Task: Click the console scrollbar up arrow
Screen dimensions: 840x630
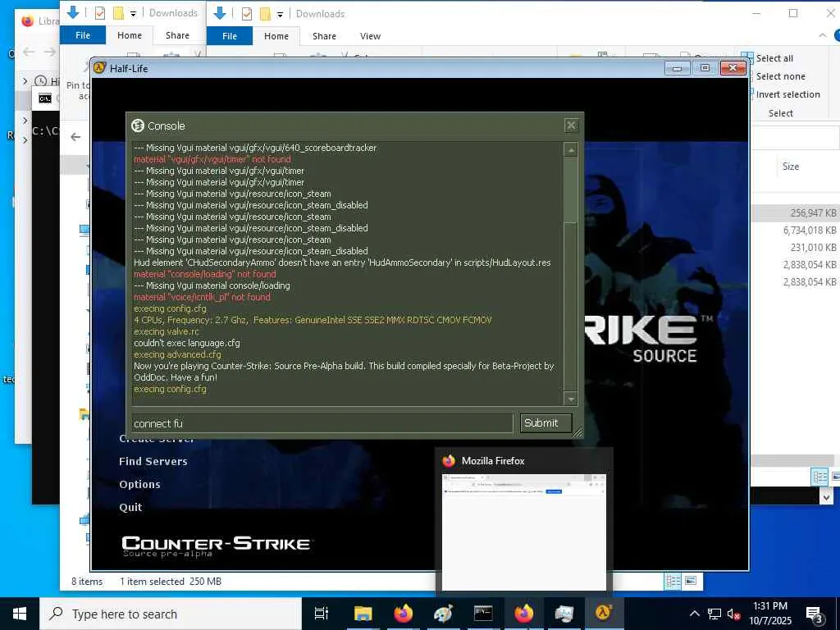Action: pyautogui.click(x=571, y=151)
